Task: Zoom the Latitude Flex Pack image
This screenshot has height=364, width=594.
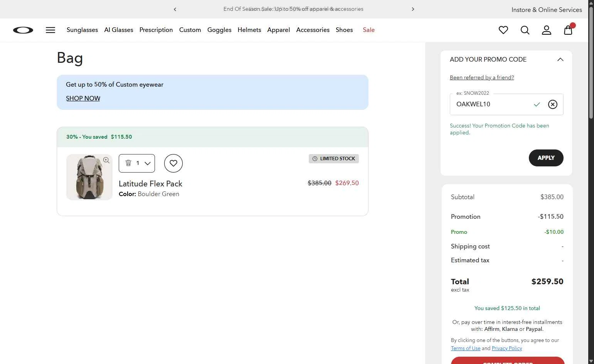Action: pos(106,160)
